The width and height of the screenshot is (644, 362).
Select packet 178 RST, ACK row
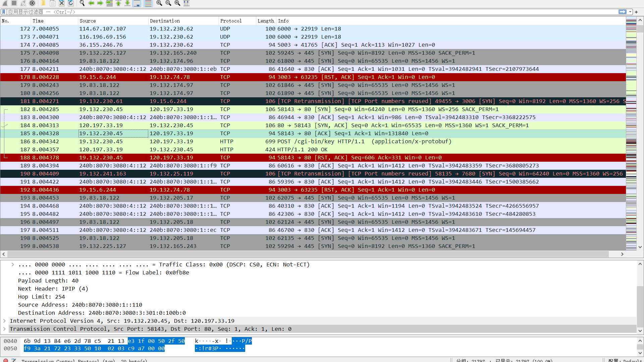pyautogui.click(x=313, y=77)
